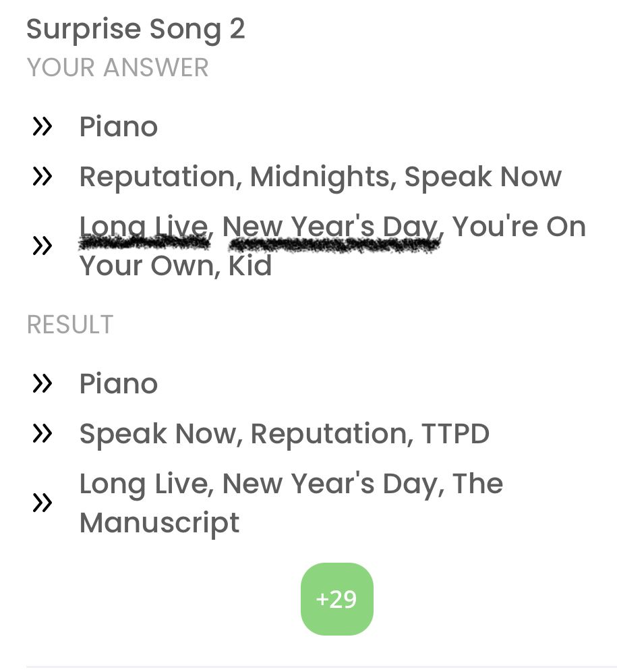Viewport: 617px width, 672px height.
Task: Click chevron icon next to Speak Now, Reputation, TTPD
Action: (42, 433)
